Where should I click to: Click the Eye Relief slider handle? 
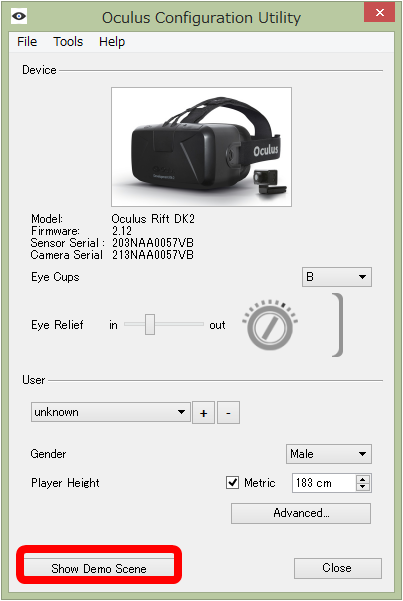pos(150,324)
